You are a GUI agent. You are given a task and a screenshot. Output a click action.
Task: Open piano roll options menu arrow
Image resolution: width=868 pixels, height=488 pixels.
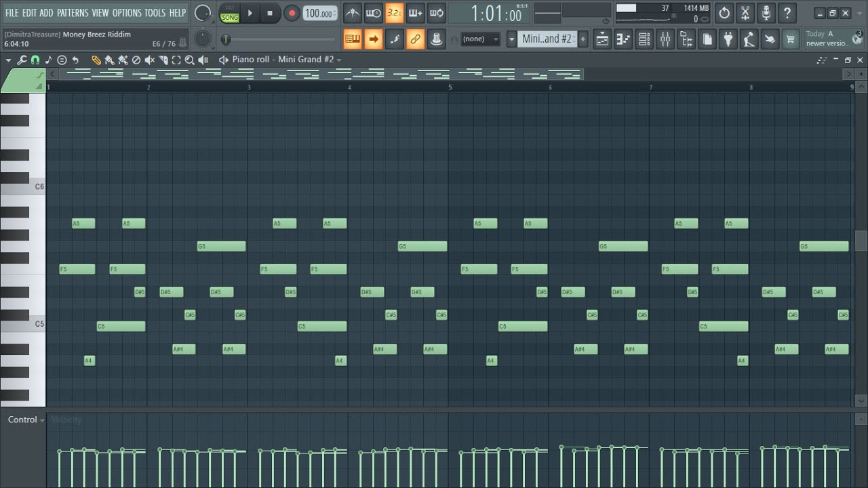point(9,60)
